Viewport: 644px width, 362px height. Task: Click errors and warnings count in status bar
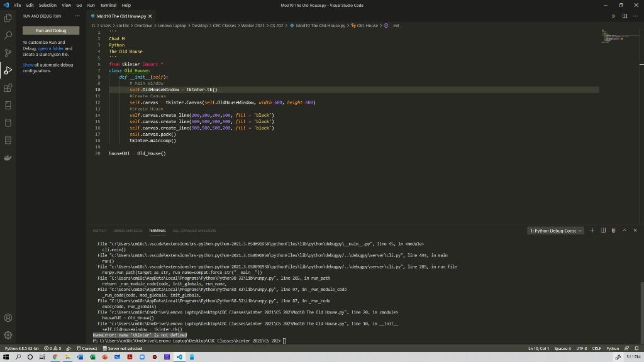coord(53,348)
